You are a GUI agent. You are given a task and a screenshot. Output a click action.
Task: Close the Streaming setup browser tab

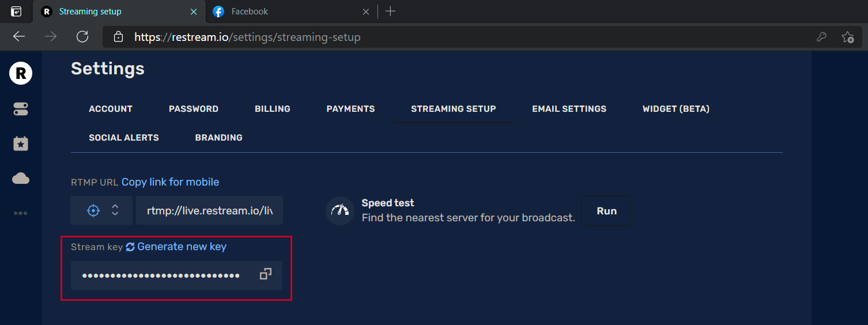(194, 12)
